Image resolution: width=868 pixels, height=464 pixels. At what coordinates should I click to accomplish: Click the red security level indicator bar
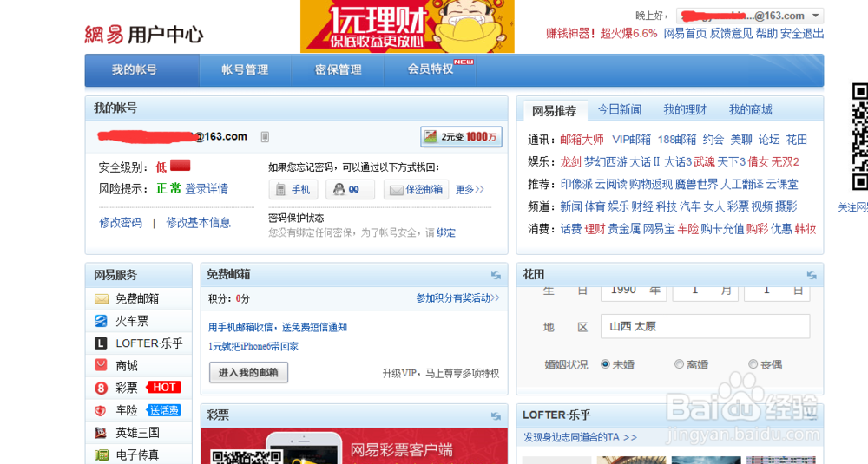[x=180, y=165]
